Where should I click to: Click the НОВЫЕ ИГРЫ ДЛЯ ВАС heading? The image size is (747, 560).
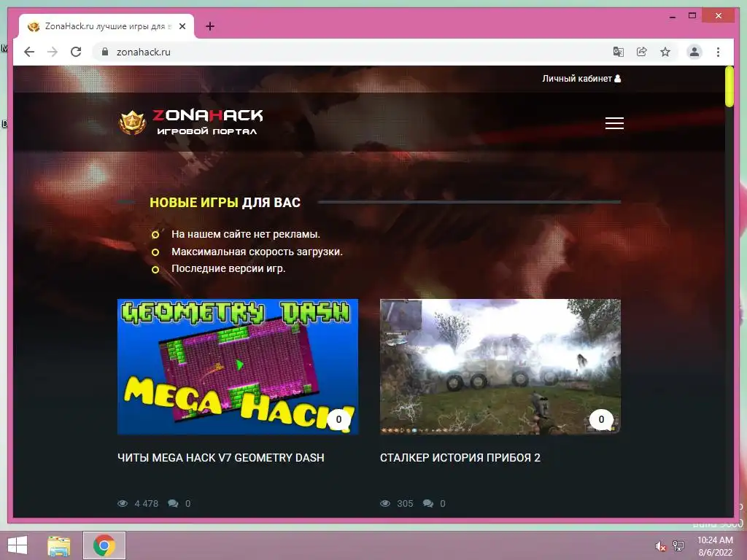point(225,203)
